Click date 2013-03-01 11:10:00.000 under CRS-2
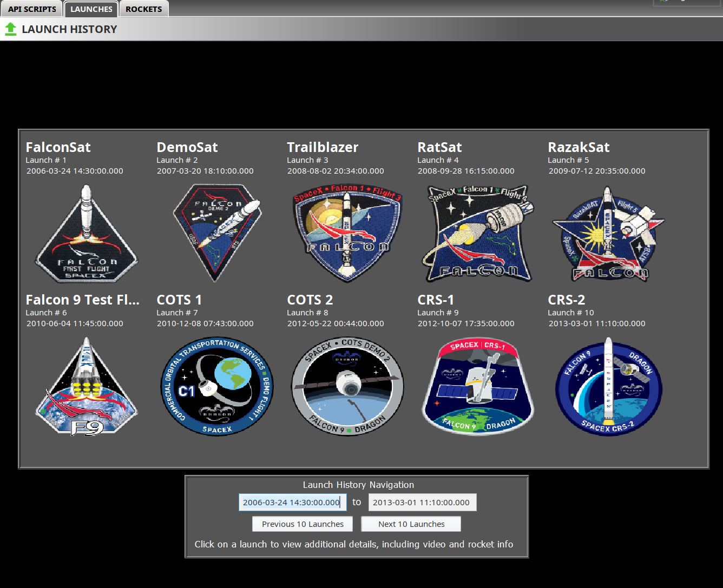The height and width of the screenshot is (588, 723). click(x=597, y=323)
